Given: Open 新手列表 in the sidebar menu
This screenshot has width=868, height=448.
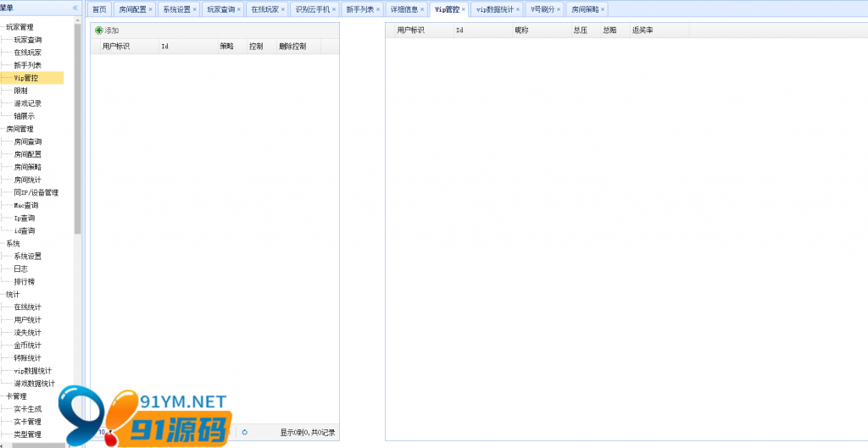Looking at the screenshot, I should [x=28, y=65].
